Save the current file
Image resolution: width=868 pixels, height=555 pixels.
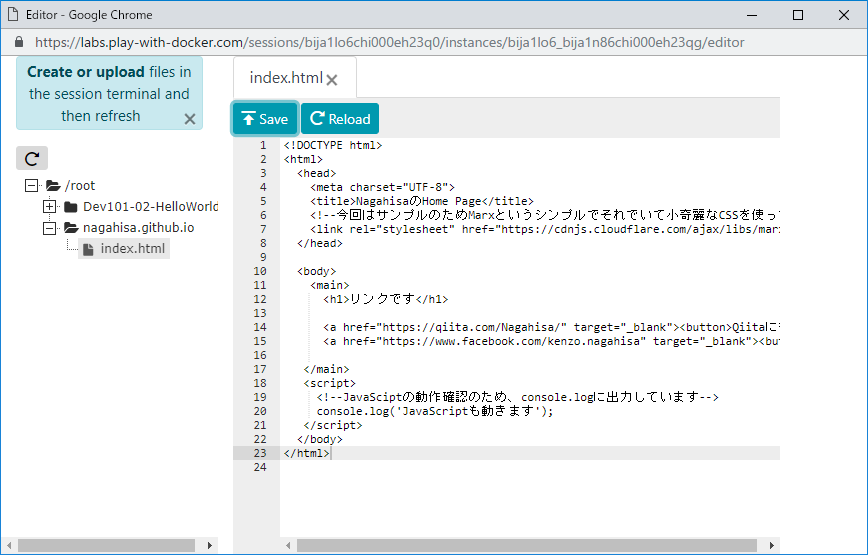click(x=265, y=119)
